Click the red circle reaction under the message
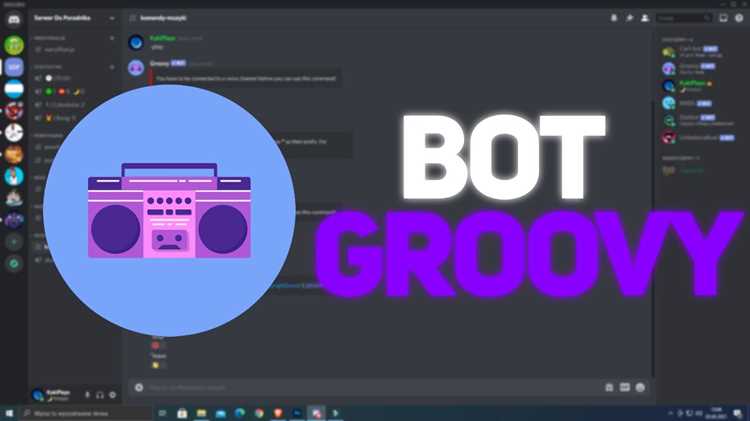Viewport: 750px width, 421px height. [155, 345]
